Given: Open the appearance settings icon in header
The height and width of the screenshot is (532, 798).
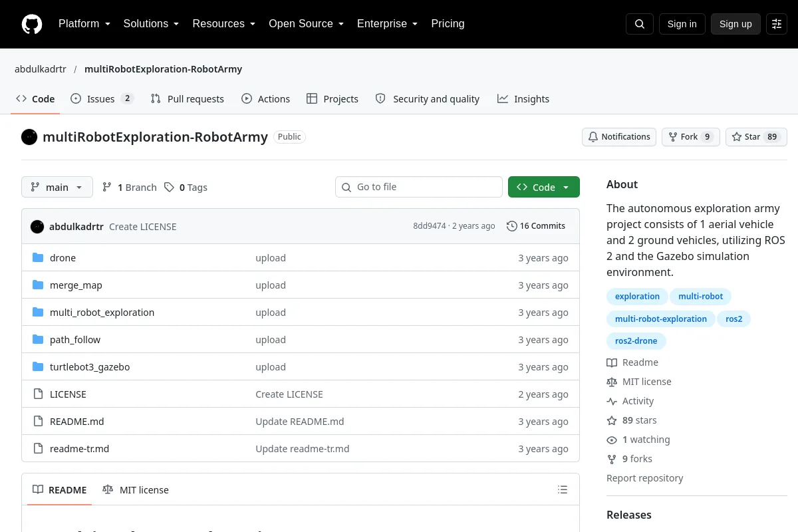Looking at the screenshot, I should tap(777, 24).
